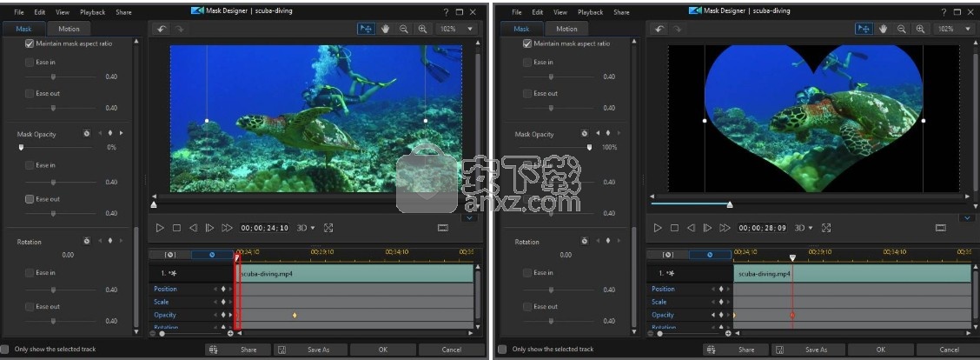Screen dimensions: 980x360
Task: Enable Ease out under Rotation, heart-mask window
Action: pos(526,307)
